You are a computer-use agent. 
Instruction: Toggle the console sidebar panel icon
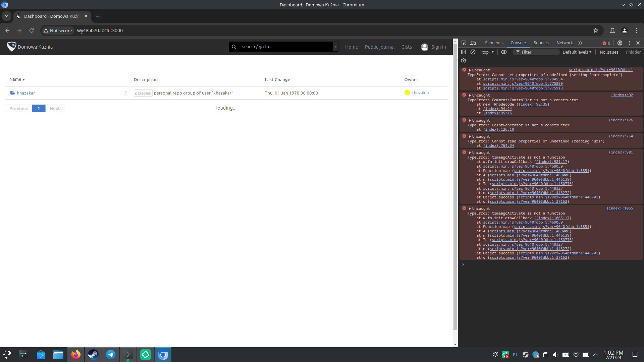click(x=464, y=52)
